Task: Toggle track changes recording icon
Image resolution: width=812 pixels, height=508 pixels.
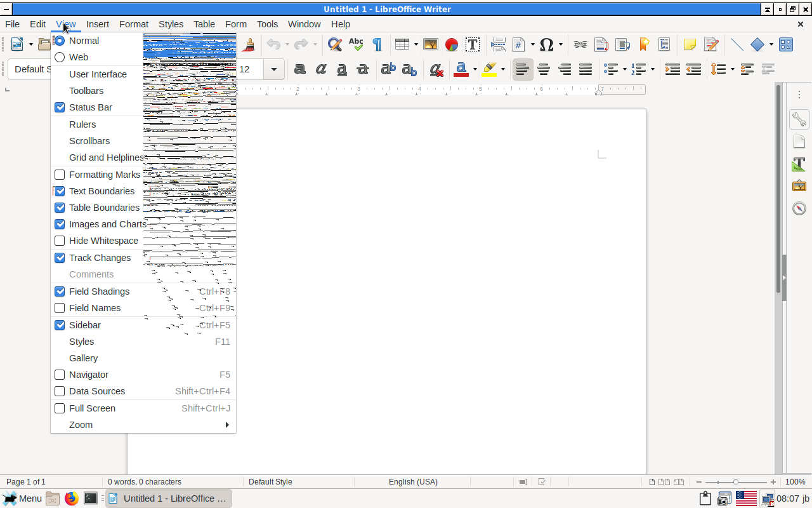Action: coord(711,44)
